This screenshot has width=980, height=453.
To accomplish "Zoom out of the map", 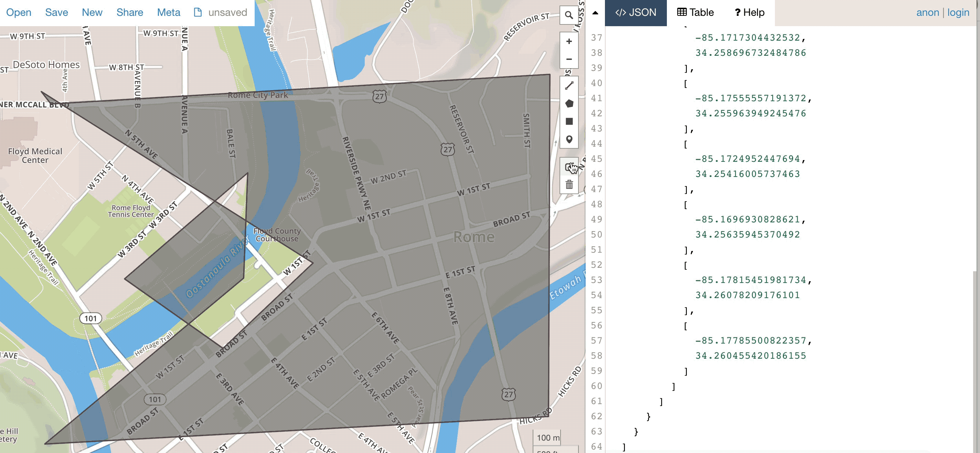I will (569, 59).
